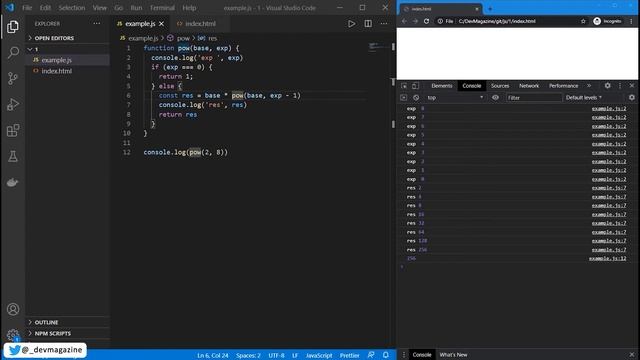640x360 pixels.
Task: Open DevTools customize three-dot menu
Action: pyautogui.click(x=620, y=86)
